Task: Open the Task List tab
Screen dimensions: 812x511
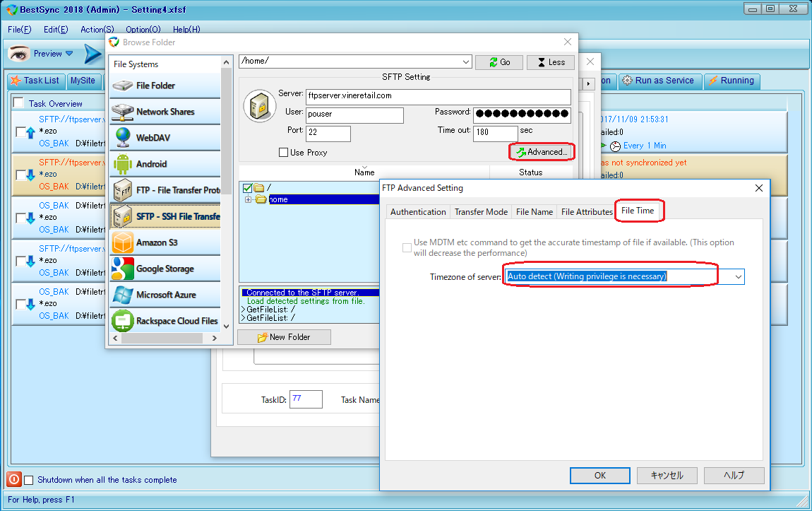Action: point(36,81)
